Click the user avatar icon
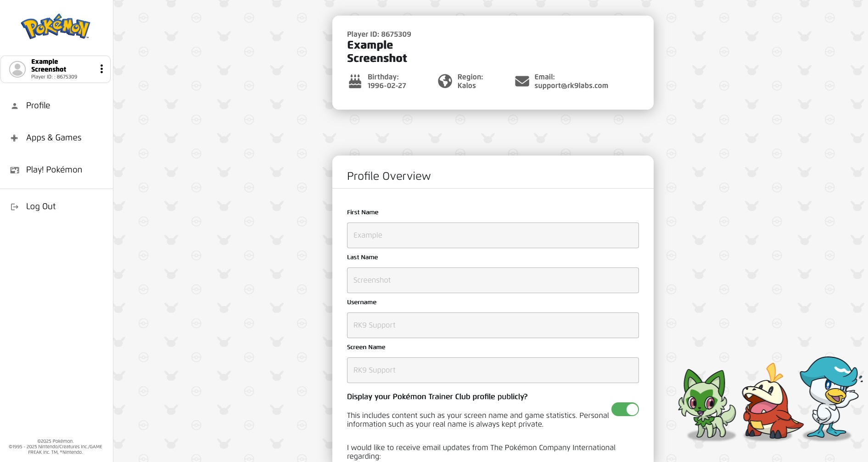Image resolution: width=868 pixels, height=462 pixels. 17,69
